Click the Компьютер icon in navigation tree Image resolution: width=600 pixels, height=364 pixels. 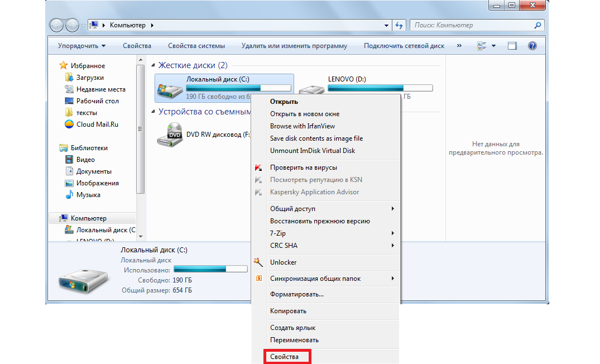tap(64, 218)
